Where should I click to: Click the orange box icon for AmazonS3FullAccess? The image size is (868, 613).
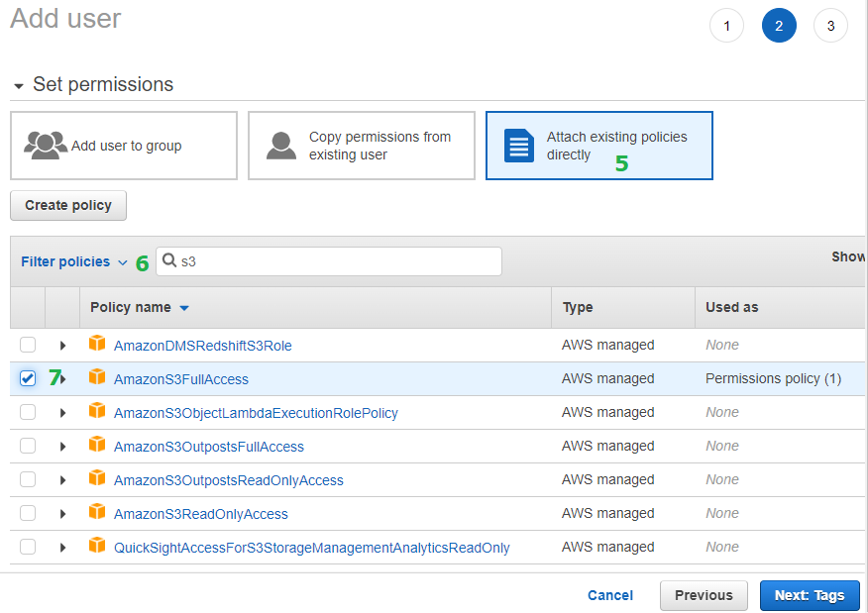[97, 377]
